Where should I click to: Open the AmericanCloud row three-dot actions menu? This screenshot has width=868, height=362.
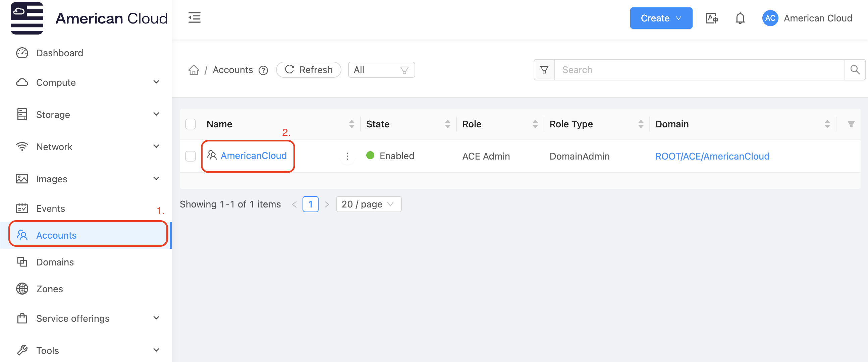(347, 156)
